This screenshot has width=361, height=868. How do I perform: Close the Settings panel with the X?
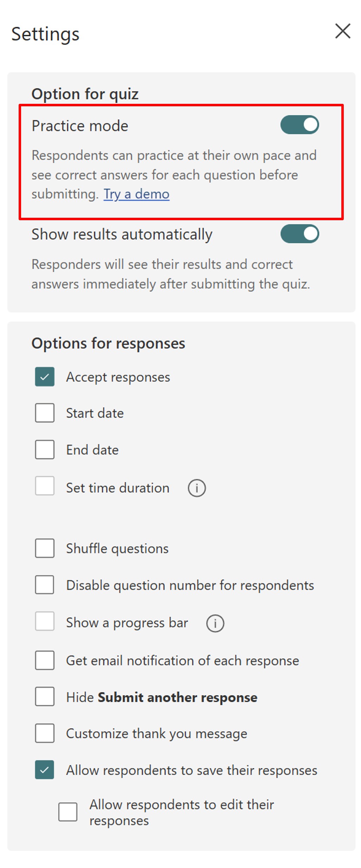pos(342,31)
